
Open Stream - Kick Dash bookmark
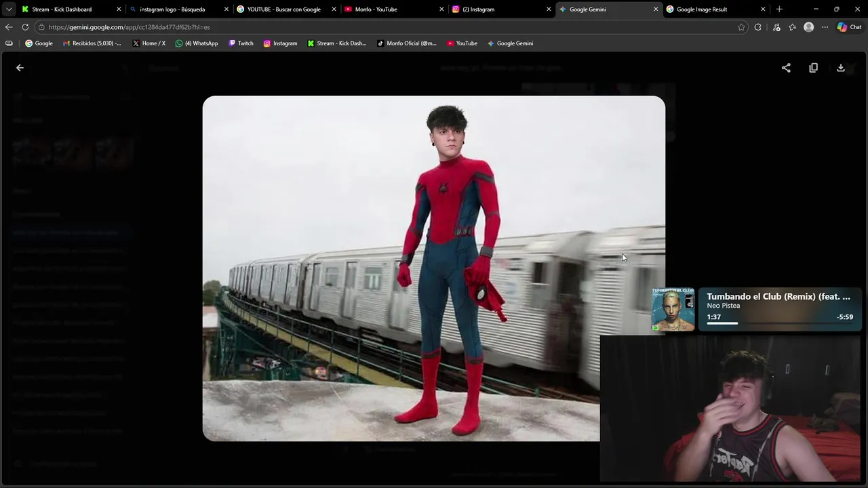coord(337,43)
